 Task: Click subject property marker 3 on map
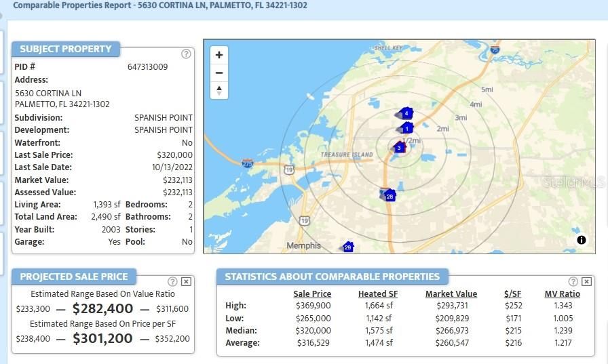(x=399, y=147)
